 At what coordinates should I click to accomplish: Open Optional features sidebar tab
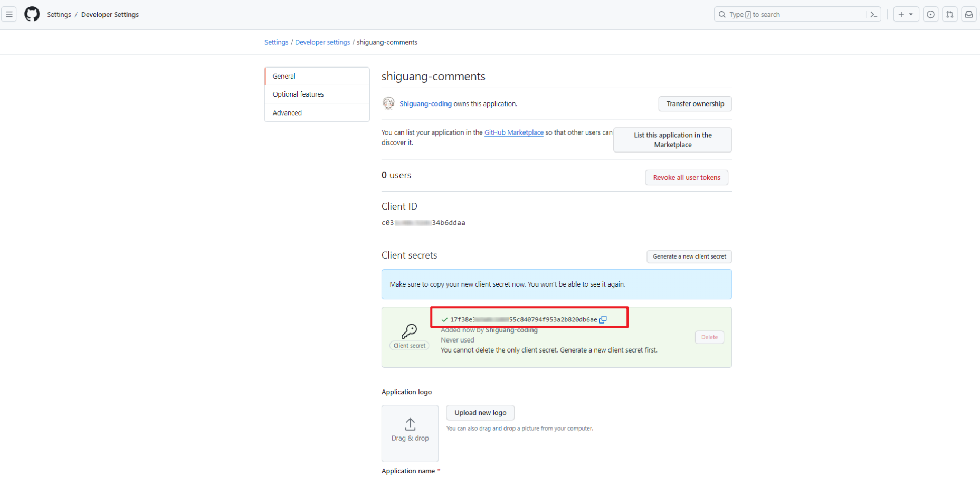[317, 94]
